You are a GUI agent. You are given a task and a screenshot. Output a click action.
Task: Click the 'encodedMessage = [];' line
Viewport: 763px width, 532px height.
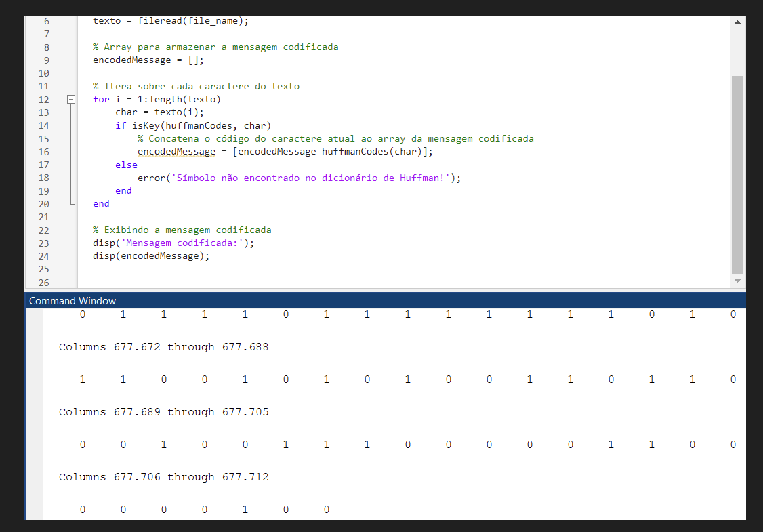[148, 60]
